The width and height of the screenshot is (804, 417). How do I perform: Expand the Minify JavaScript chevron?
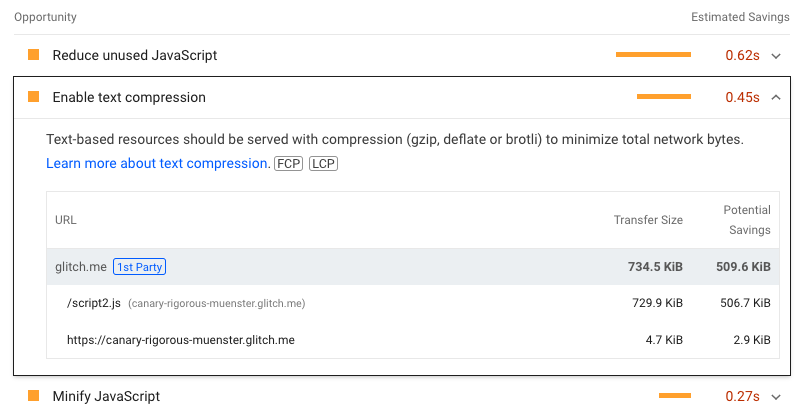pos(776,397)
